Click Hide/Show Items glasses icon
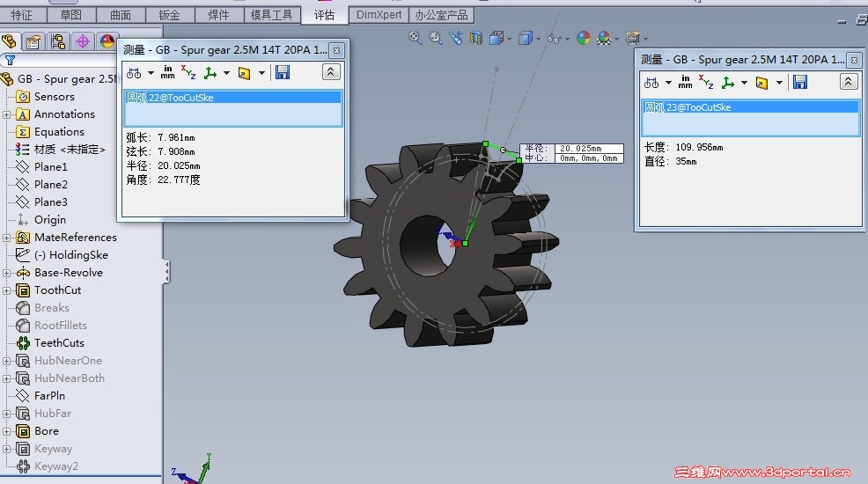This screenshot has width=868, height=484. click(x=554, y=38)
